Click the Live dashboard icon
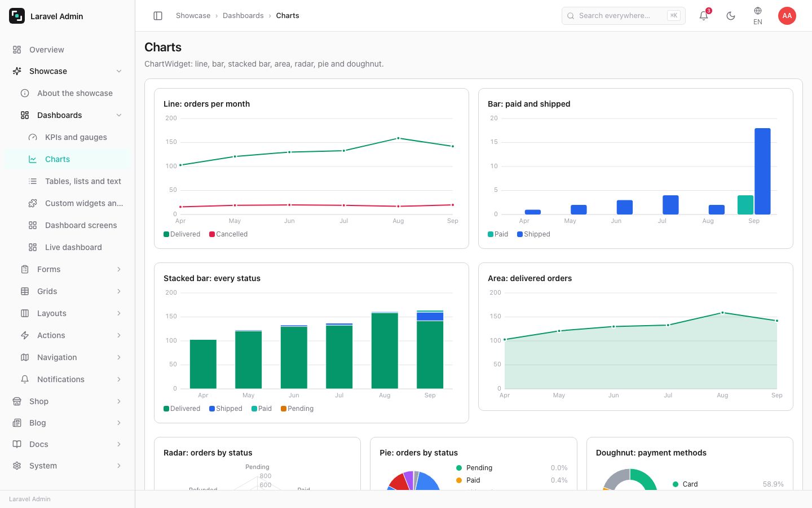This screenshot has height=508, width=812. (x=33, y=247)
